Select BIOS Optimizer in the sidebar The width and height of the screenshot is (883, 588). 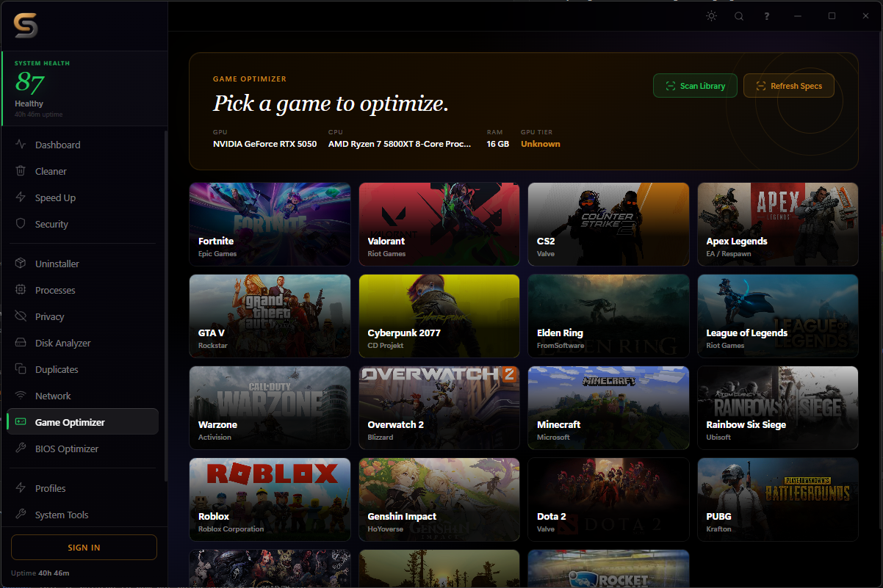point(82,449)
